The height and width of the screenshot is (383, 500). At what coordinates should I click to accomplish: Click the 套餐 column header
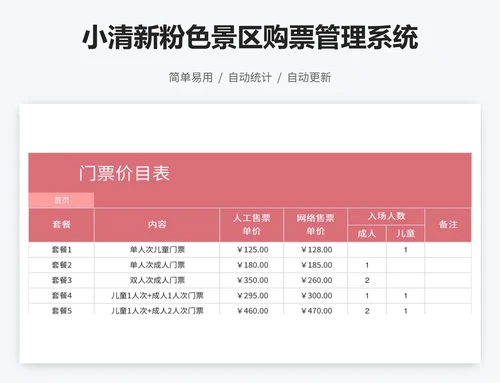pos(61,225)
